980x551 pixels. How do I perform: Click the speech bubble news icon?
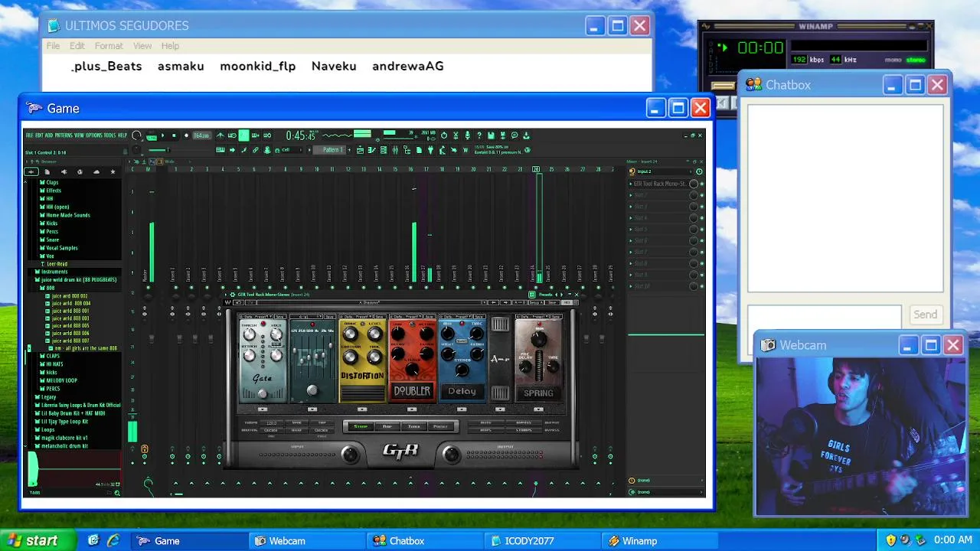pos(514,135)
